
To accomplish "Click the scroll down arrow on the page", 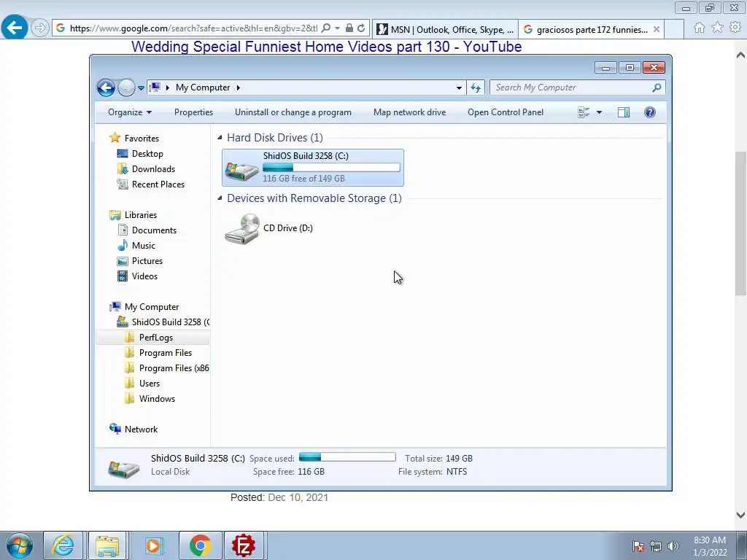I will coord(741,515).
